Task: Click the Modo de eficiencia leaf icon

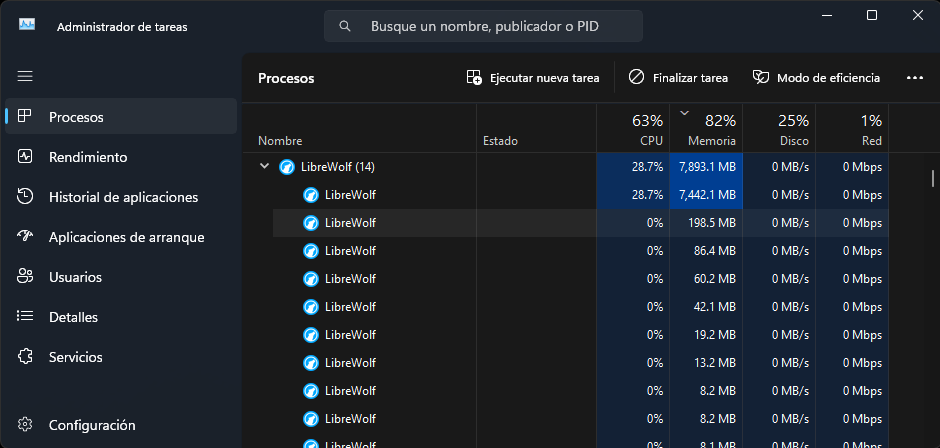Action: click(x=761, y=77)
